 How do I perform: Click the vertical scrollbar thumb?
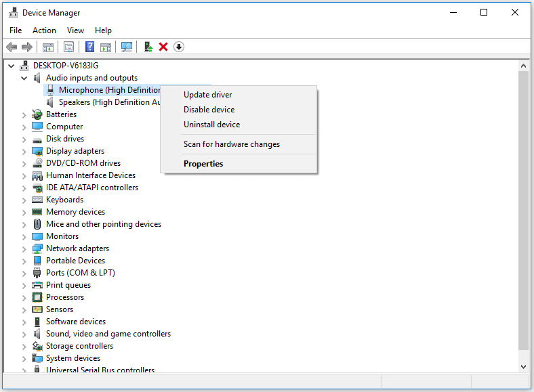coord(523,211)
